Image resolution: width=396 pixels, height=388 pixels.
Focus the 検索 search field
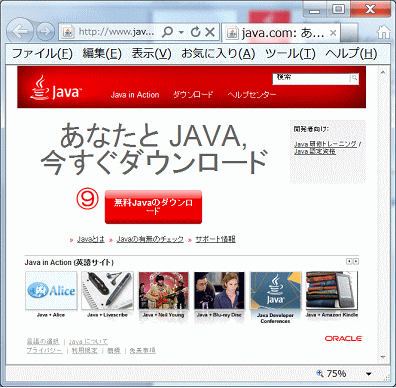pyautogui.click(x=311, y=79)
